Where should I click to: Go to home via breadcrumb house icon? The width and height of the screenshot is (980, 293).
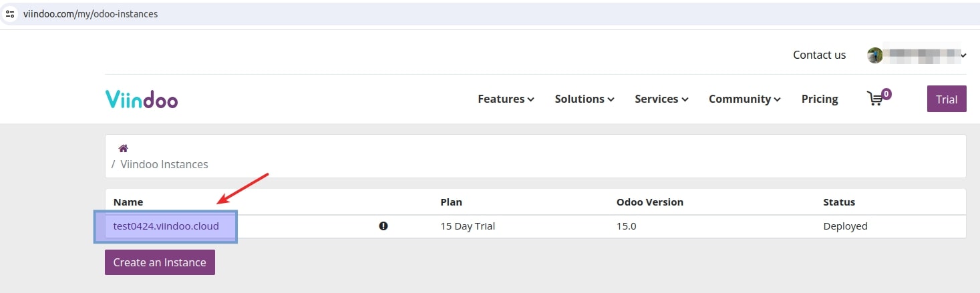point(123,148)
